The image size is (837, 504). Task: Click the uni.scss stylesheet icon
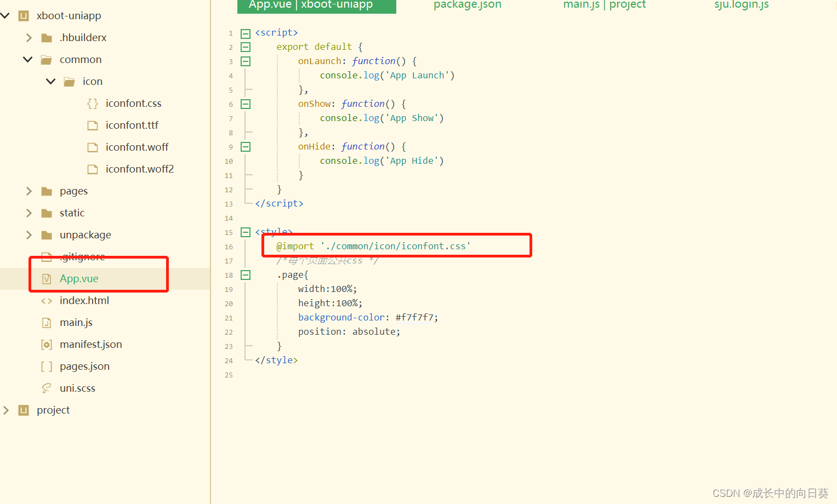coord(47,388)
